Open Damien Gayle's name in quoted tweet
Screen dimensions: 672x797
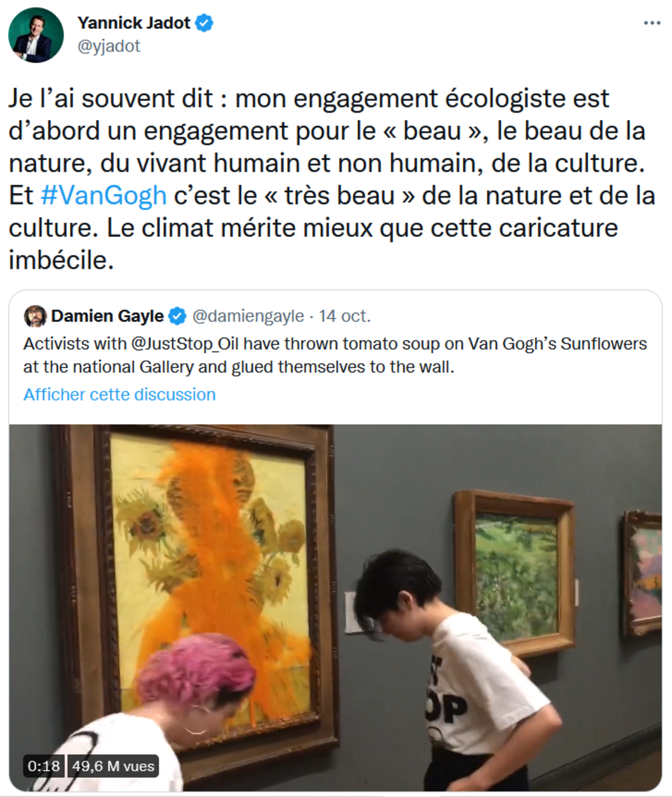[x=108, y=316]
